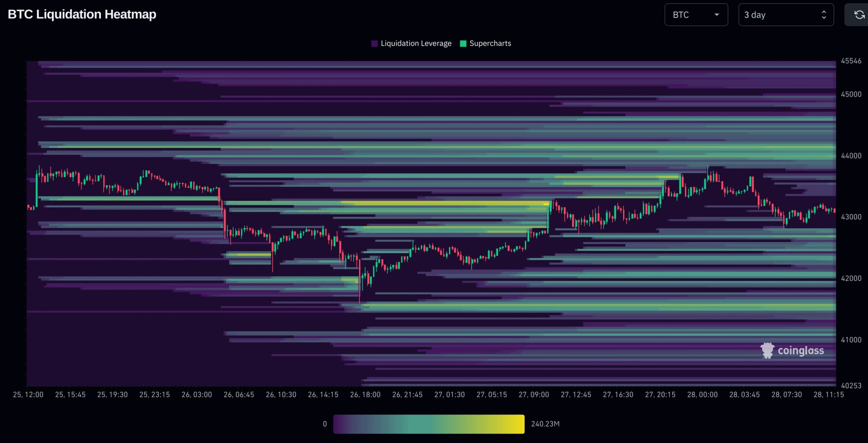Click the BTC Liquidation Heatmap title

(x=82, y=14)
